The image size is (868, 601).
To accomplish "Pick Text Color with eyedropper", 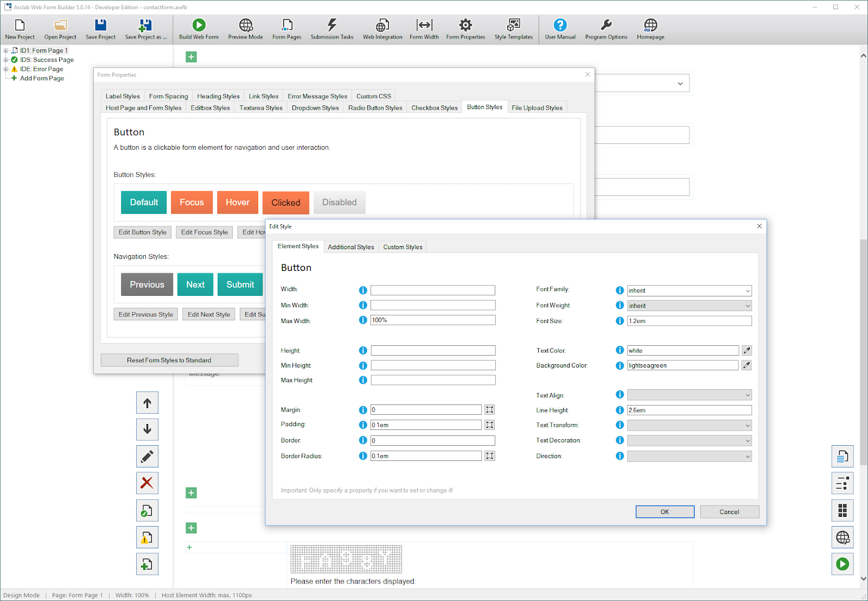I will [x=746, y=351].
